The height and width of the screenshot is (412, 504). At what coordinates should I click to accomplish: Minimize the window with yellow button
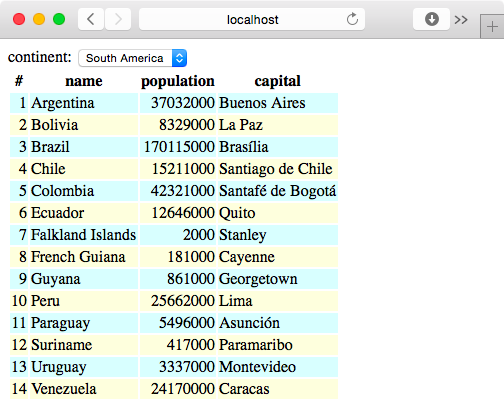[39, 19]
